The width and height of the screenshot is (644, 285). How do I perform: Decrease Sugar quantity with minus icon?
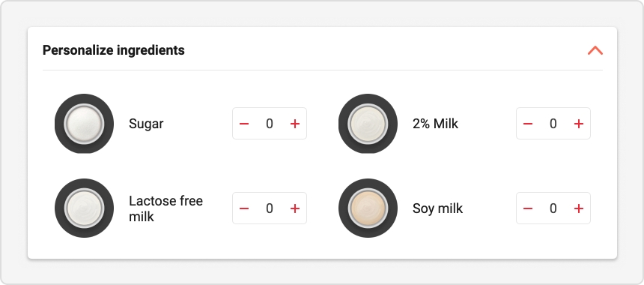click(244, 124)
